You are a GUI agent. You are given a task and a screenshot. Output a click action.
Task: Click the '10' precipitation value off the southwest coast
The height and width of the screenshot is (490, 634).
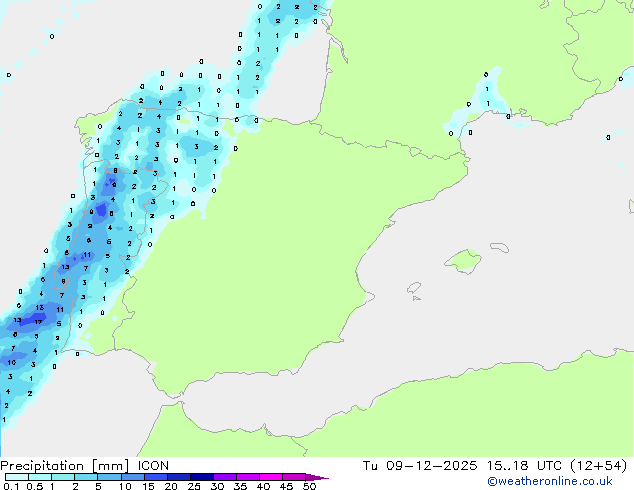click(12, 362)
